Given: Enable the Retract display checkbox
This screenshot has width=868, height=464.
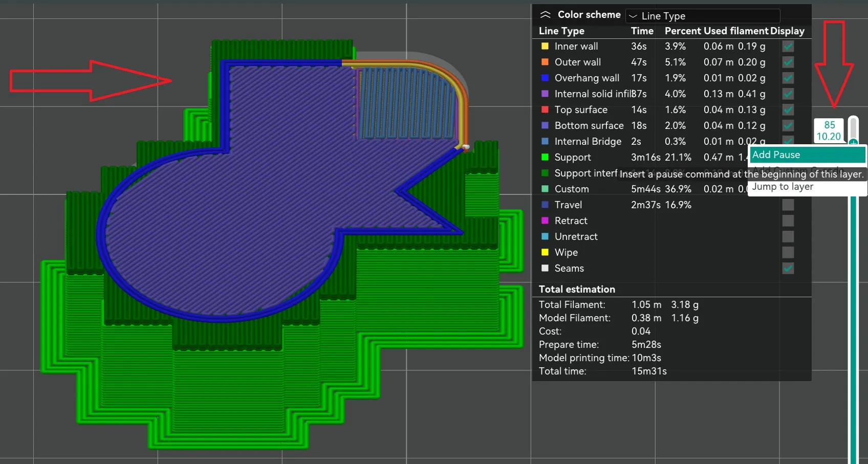Looking at the screenshot, I should pos(788,220).
